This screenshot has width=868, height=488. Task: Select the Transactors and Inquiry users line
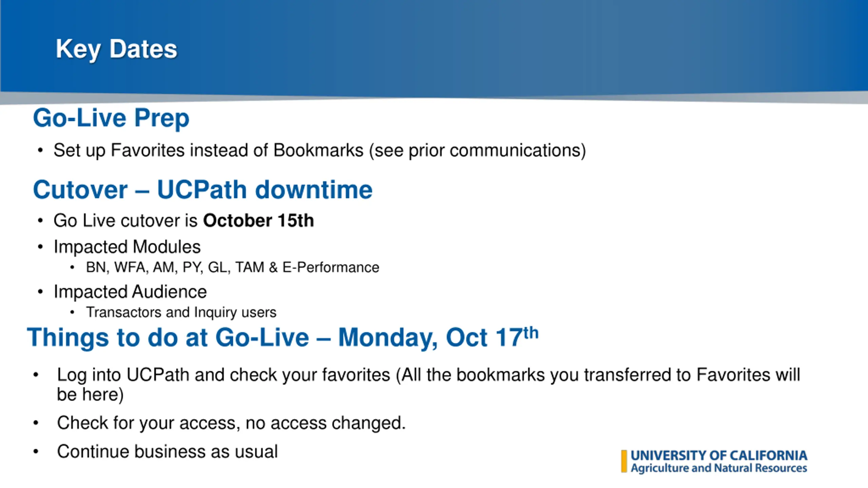coord(181,312)
